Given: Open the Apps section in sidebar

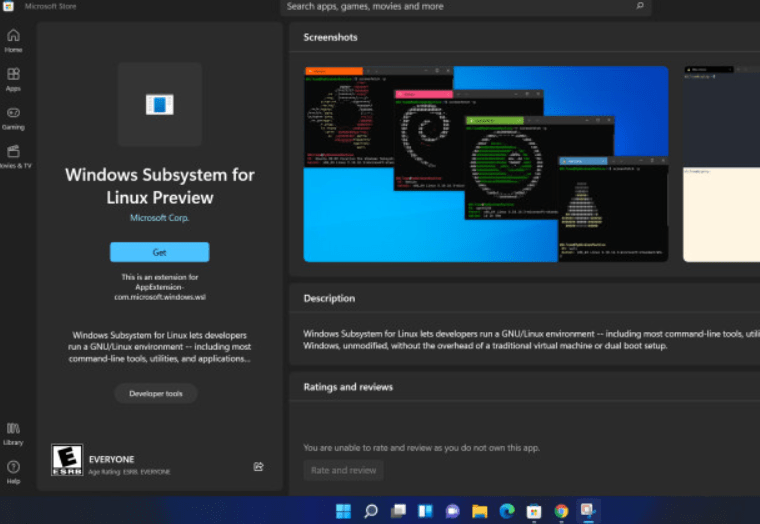Looking at the screenshot, I should point(13,78).
